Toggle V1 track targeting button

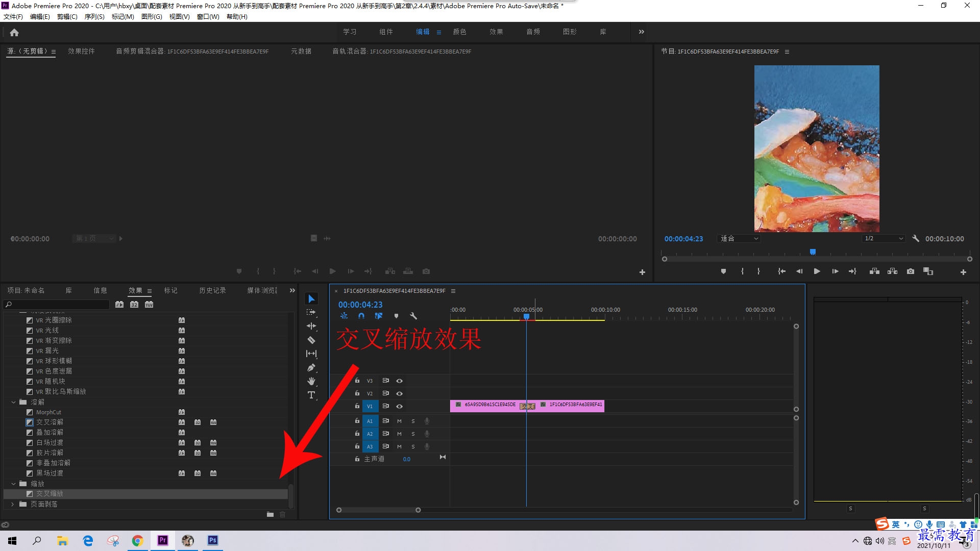pyautogui.click(x=370, y=406)
